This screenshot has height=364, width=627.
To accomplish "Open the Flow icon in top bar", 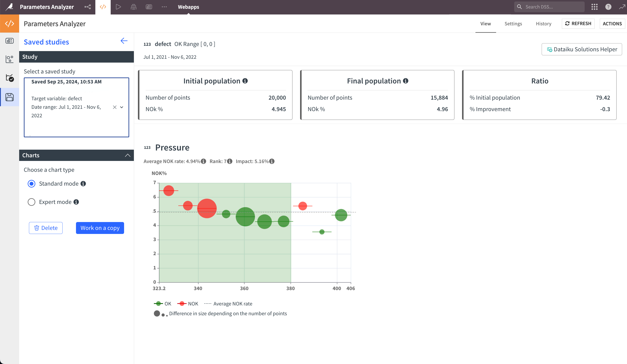I will click(x=88, y=7).
